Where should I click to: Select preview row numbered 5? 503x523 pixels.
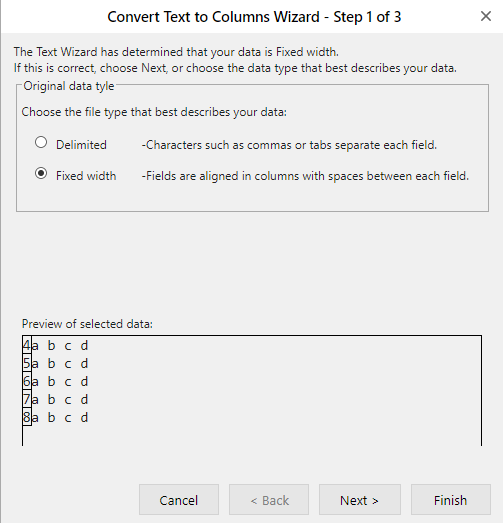pyautogui.click(x=56, y=364)
